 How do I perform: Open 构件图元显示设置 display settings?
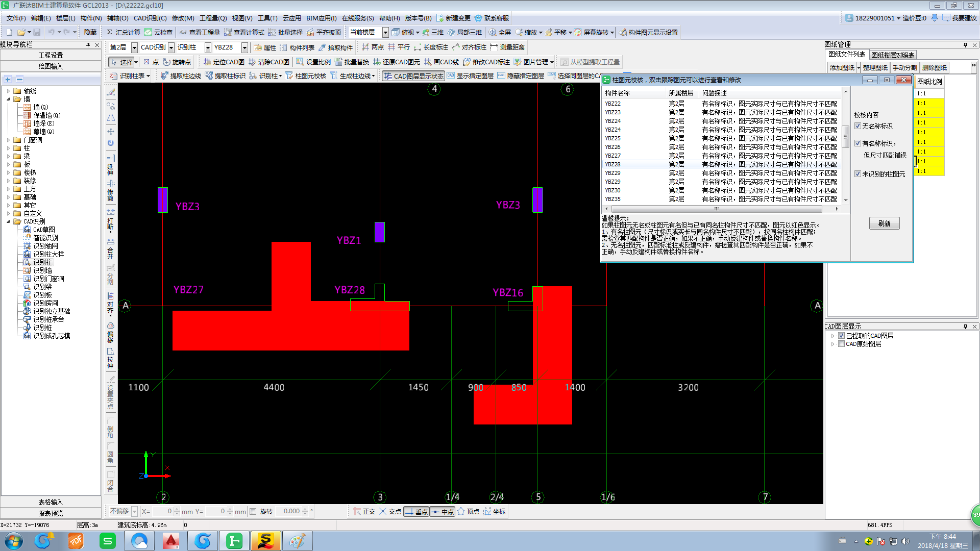pos(649,32)
